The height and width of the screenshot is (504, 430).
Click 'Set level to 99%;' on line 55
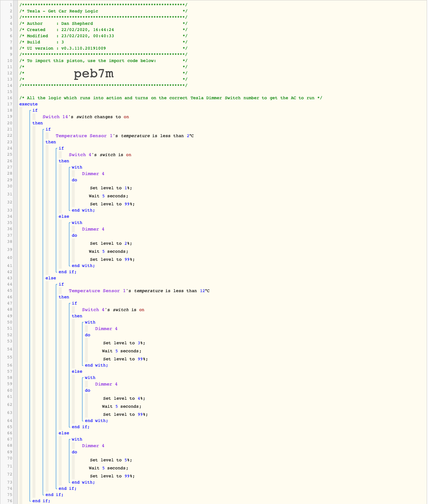click(126, 359)
